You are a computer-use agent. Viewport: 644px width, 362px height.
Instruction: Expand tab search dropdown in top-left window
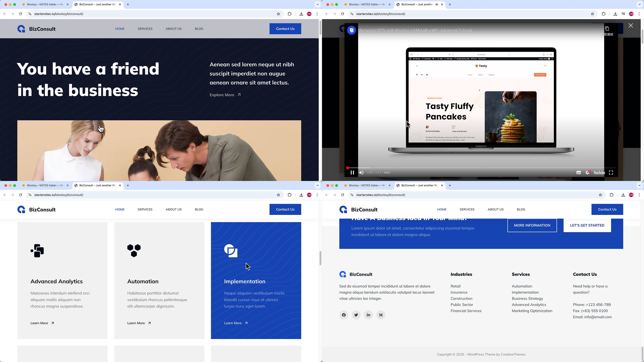[317, 4]
